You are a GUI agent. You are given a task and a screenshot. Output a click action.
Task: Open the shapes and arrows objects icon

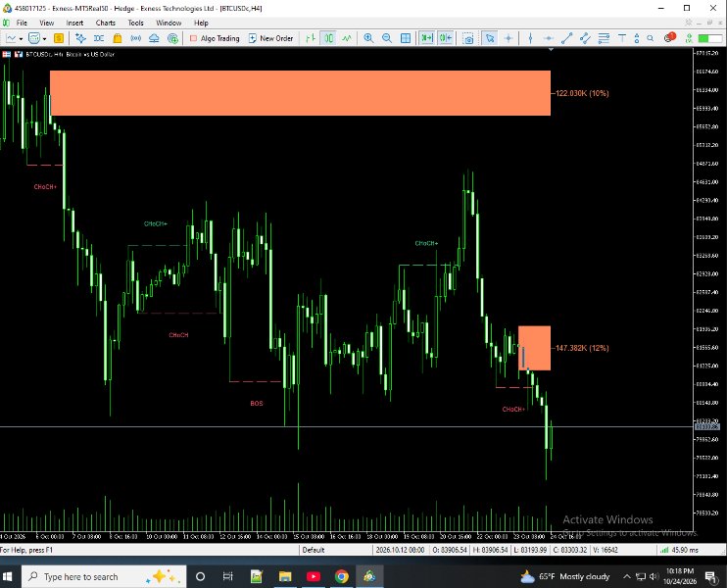(637, 38)
